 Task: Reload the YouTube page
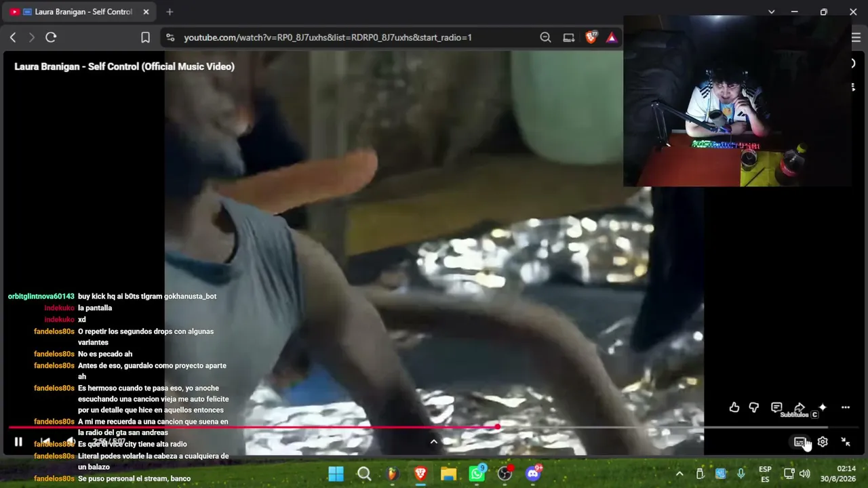(51, 37)
